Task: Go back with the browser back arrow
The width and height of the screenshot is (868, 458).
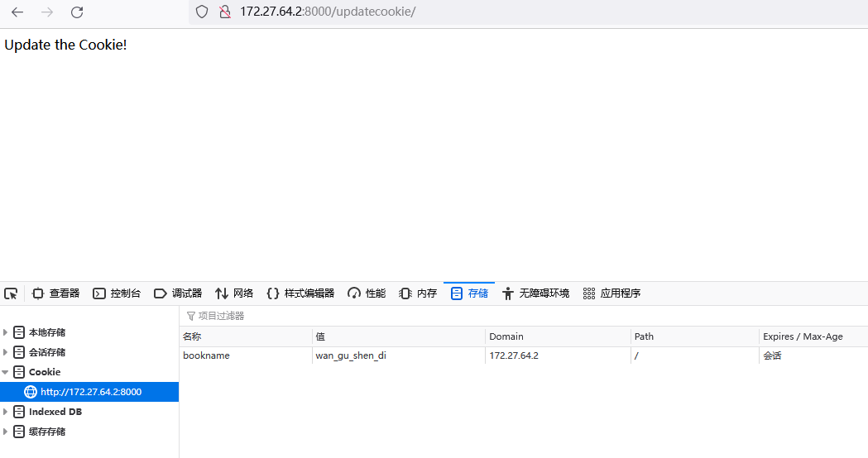Action: click(x=17, y=12)
